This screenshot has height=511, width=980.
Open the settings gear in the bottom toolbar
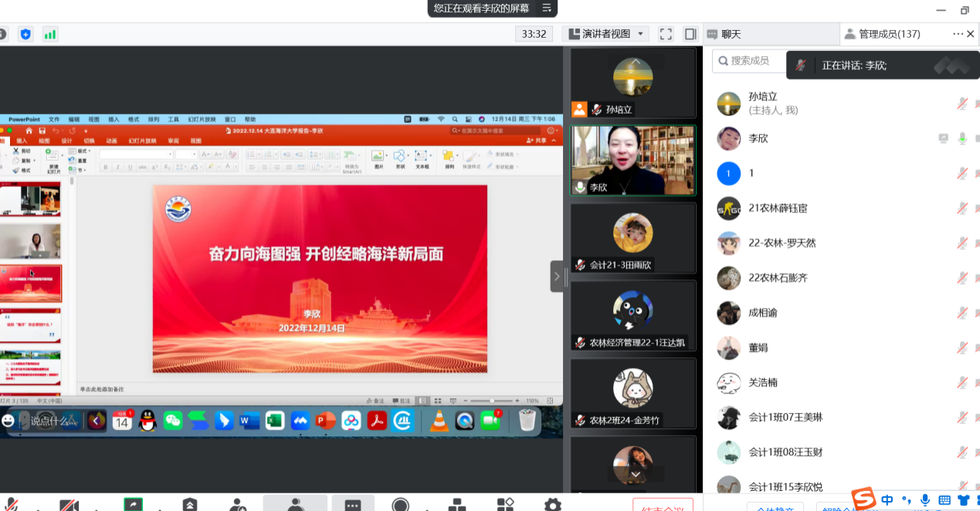(x=552, y=505)
